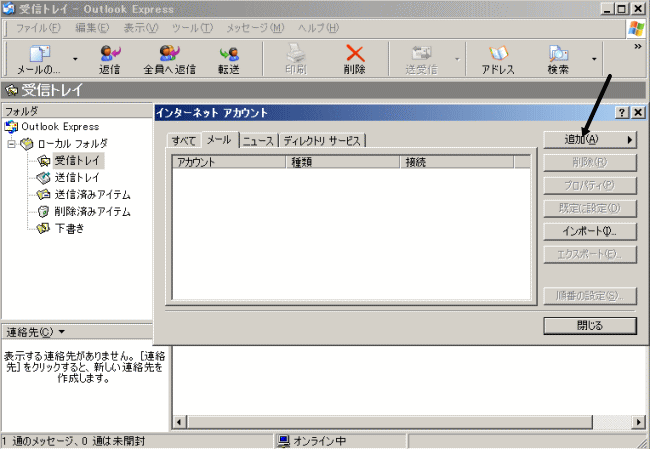Click horizontal scrollbar left arrow
The height and width of the screenshot is (449, 650).
click(179, 422)
